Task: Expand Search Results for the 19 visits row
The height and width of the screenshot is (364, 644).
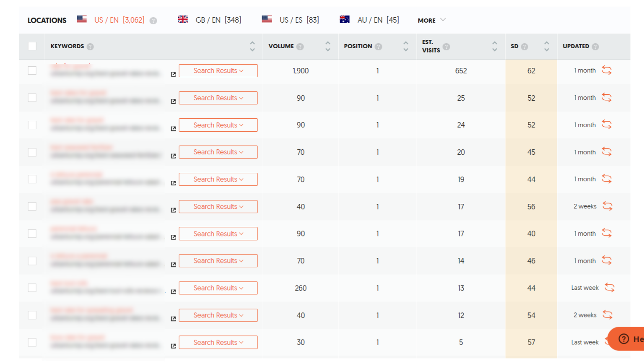Action: [x=218, y=179]
